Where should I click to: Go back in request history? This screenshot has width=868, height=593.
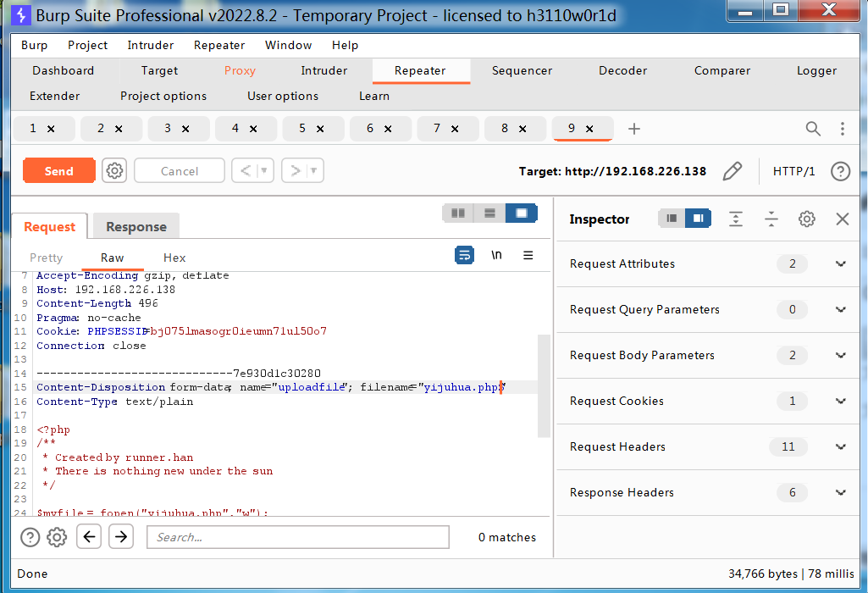click(246, 170)
